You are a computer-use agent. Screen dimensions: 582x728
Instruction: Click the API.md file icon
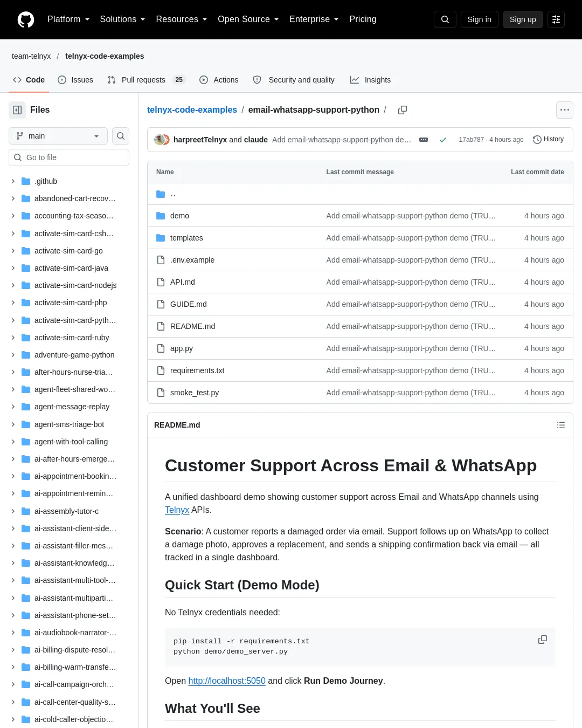click(161, 282)
